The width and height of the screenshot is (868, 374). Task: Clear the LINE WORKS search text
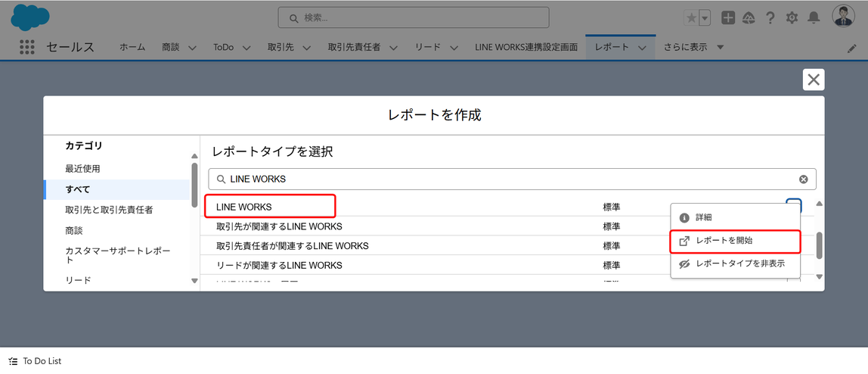pyautogui.click(x=803, y=179)
